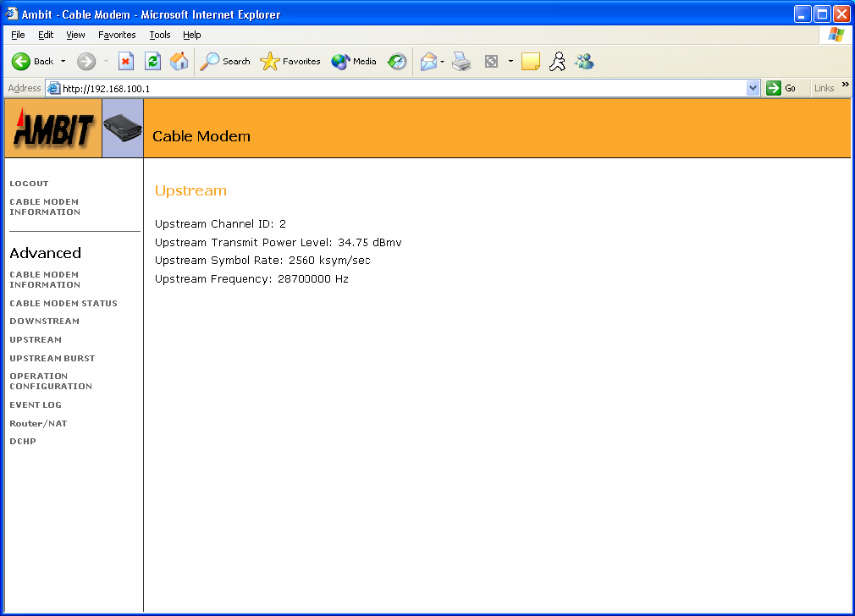Open top CABLE MODEM INFORMATION link
The image size is (855, 616).
[45, 207]
